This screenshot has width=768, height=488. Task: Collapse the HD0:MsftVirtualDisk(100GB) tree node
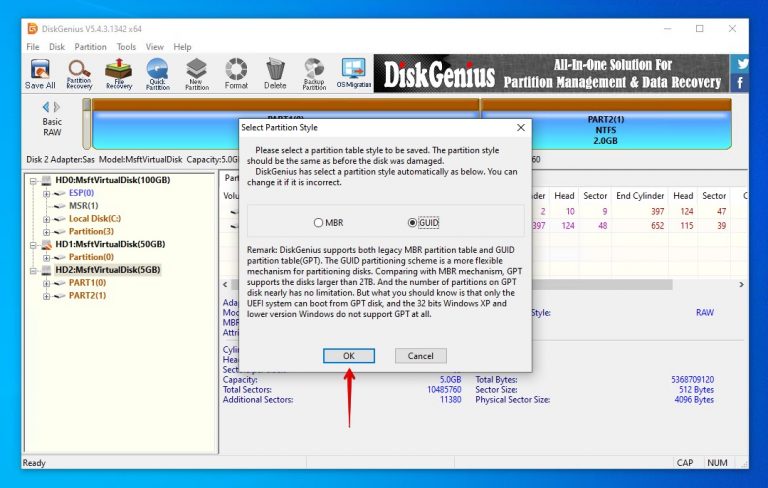point(33,180)
